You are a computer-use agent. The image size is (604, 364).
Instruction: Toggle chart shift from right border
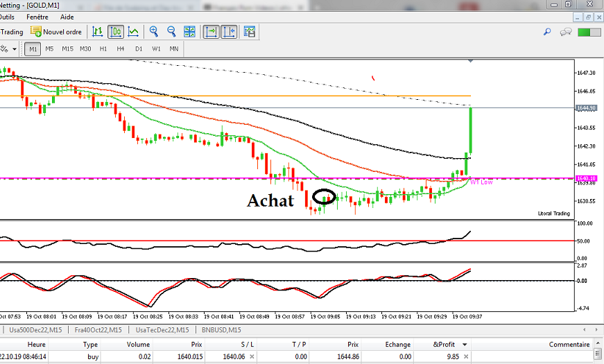pyautogui.click(x=229, y=32)
